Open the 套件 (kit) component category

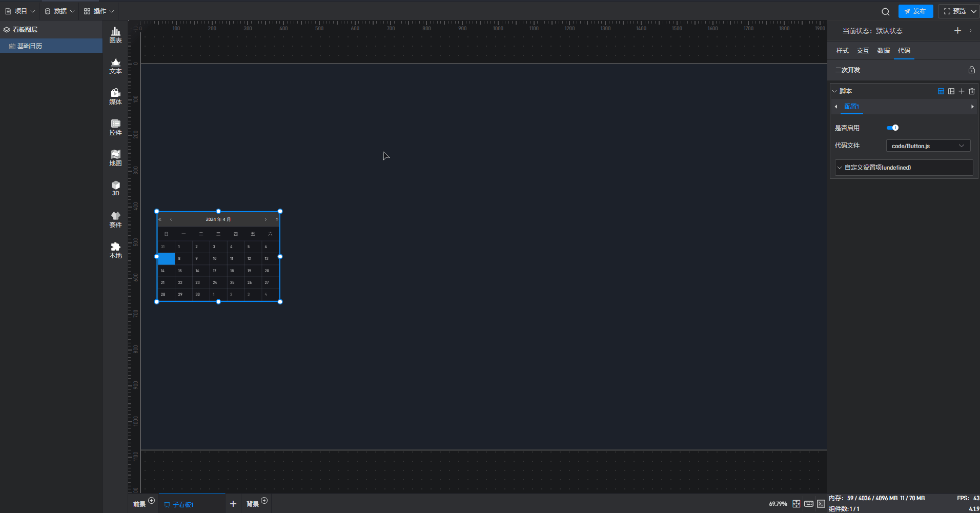[115, 219]
